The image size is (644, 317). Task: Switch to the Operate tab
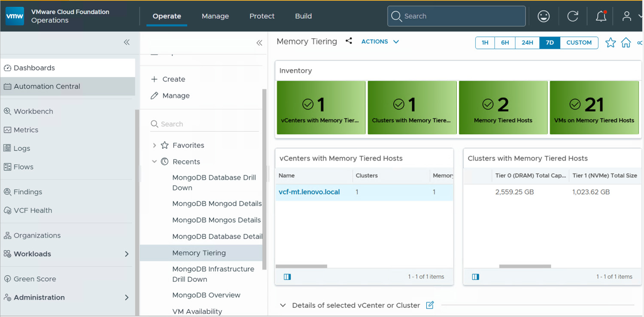click(x=167, y=16)
